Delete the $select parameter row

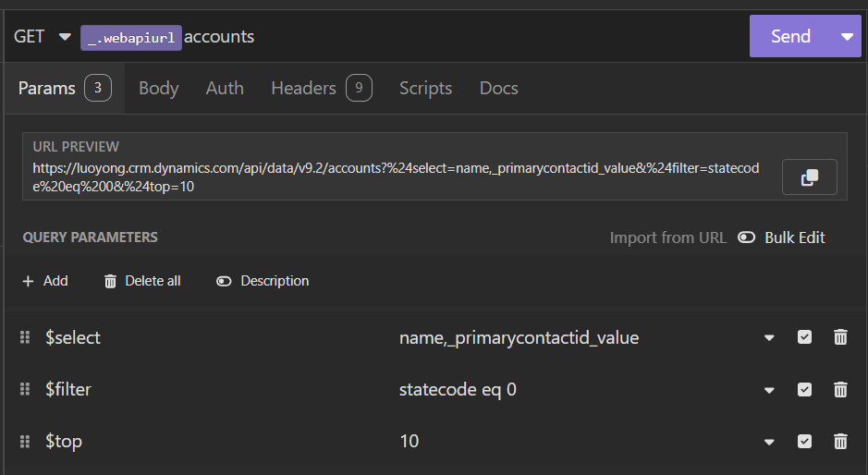coord(840,337)
